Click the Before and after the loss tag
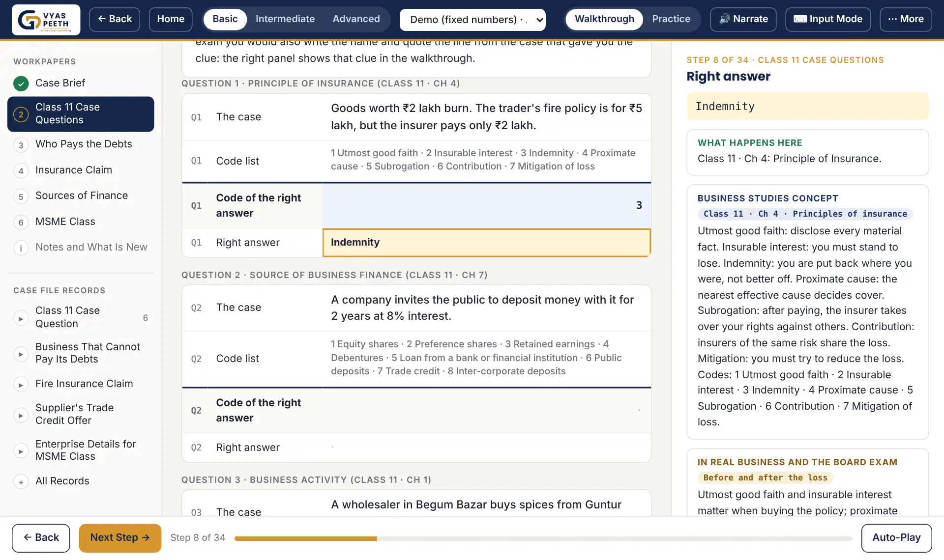The width and height of the screenshot is (944, 560). [x=765, y=478]
